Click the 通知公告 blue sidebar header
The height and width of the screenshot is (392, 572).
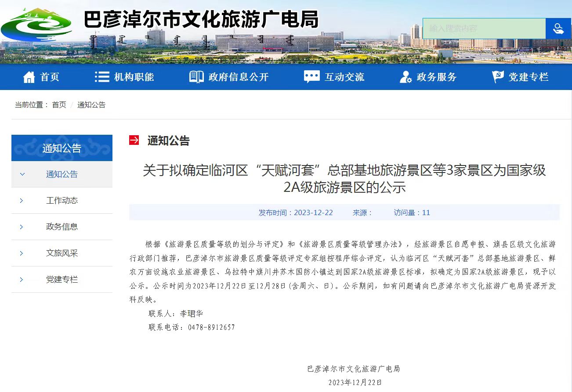(x=62, y=148)
